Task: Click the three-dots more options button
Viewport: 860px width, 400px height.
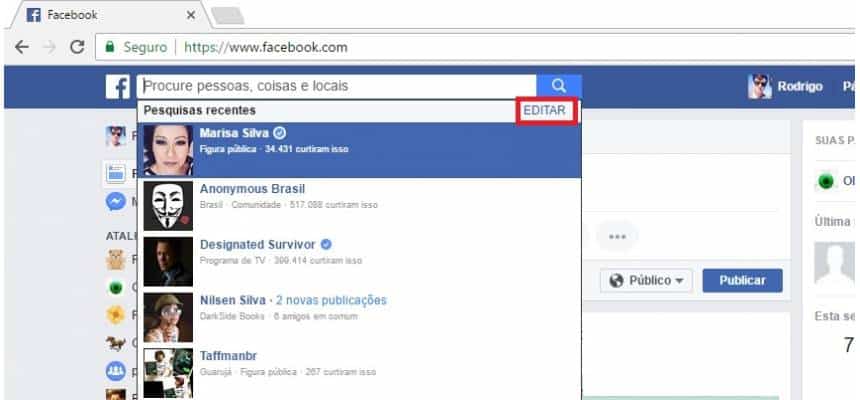Action: [x=617, y=236]
